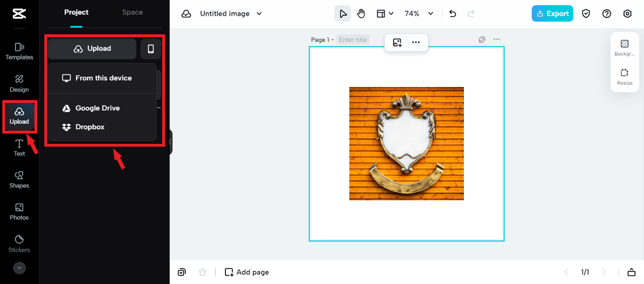Open the Templates sidebar panel
Screen dimensions: 644x284
(x=19, y=51)
